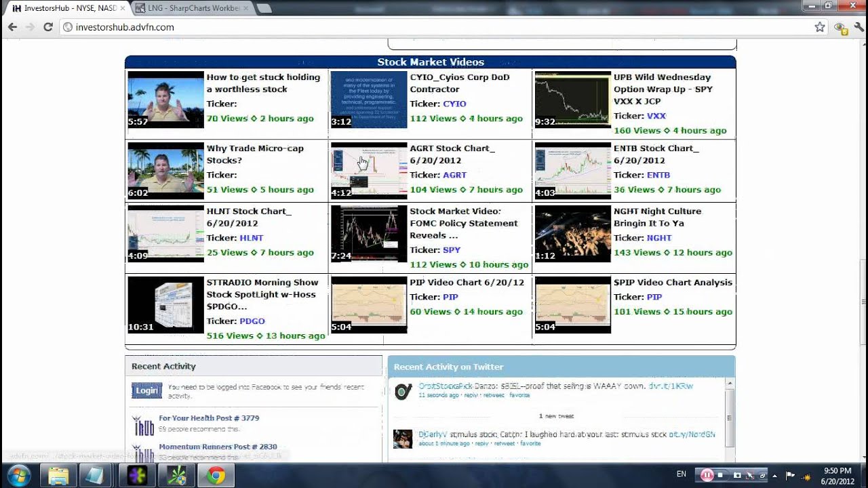The height and width of the screenshot is (488, 868).
Task: Open 'For Your Health Post # 3779' link
Action: 209,418
